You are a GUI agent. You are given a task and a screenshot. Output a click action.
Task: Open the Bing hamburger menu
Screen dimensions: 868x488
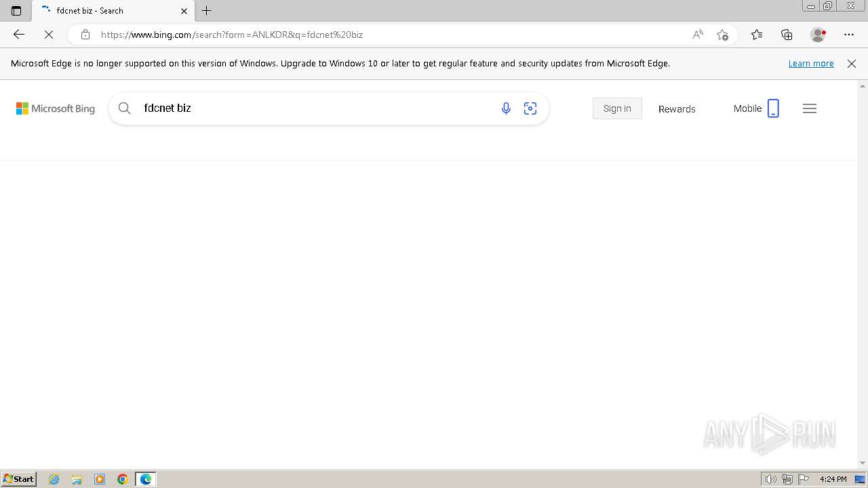[x=810, y=108]
